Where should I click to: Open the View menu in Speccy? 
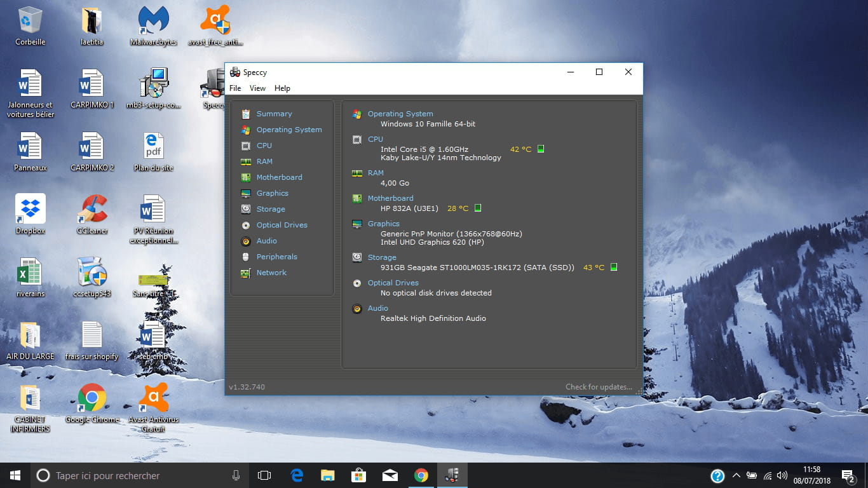257,88
